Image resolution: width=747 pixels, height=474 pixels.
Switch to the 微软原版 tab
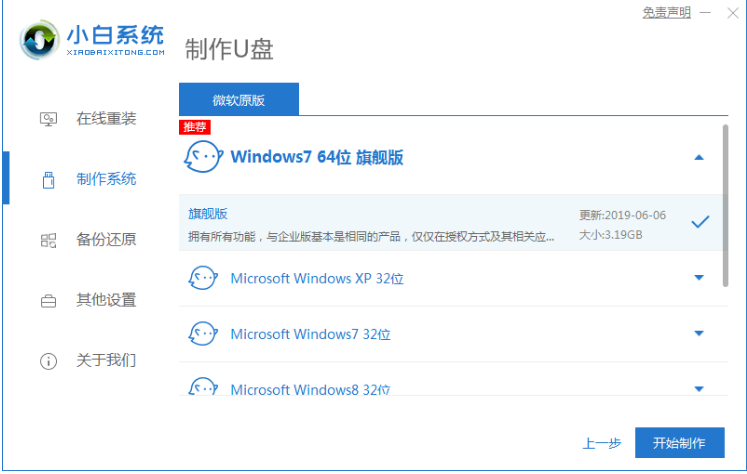[x=239, y=100]
